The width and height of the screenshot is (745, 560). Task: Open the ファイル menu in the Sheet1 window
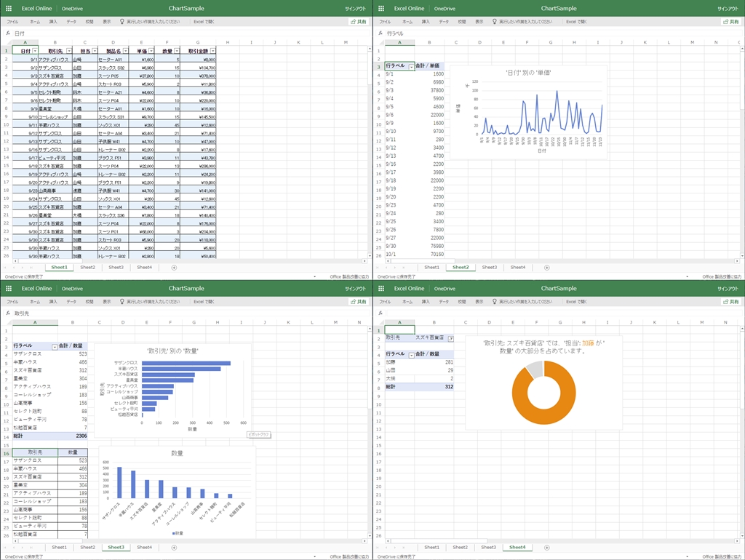point(12,22)
